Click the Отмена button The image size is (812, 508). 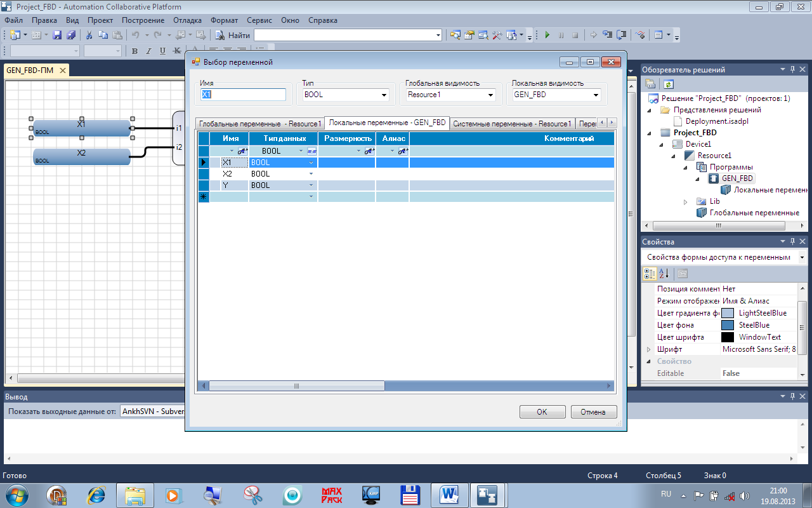coord(593,412)
